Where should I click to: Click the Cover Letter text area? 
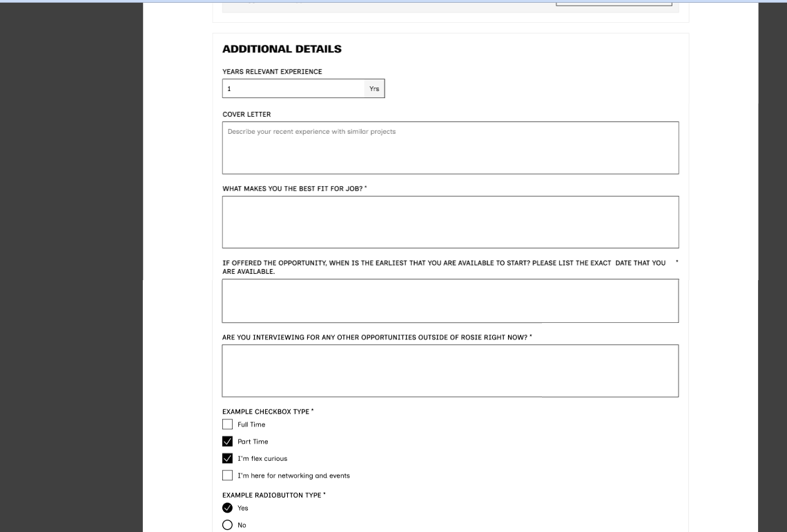(x=451, y=148)
